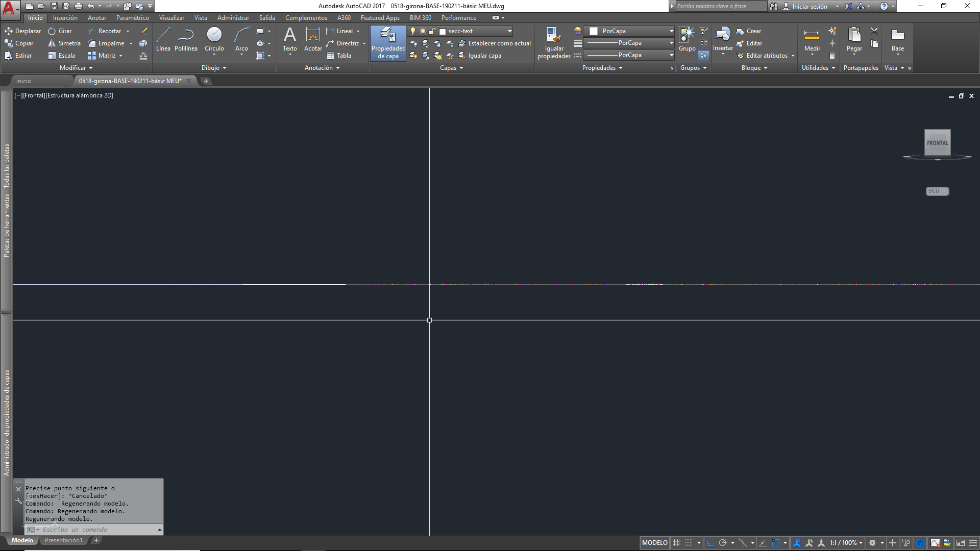Open the Anotar ribbon tab
Image resolution: width=980 pixels, height=551 pixels.
click(96, 18)
